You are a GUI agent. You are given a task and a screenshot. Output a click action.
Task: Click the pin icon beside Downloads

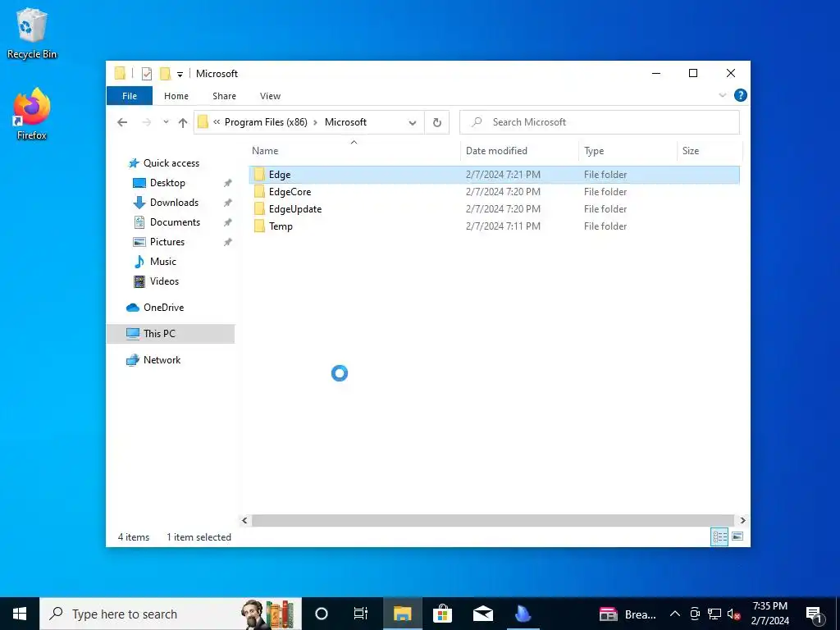click(x=228, y=203)
